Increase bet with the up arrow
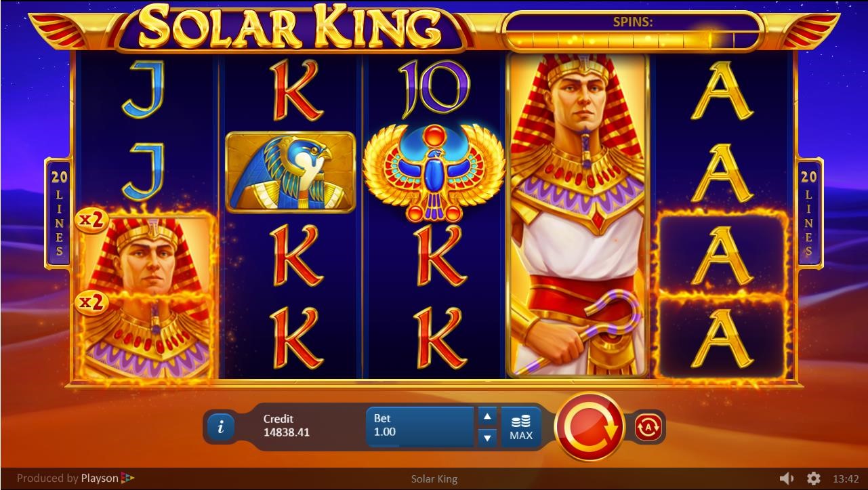Image resolution: width=868 pixels, height=490 pixels. [x=487, y=416]
